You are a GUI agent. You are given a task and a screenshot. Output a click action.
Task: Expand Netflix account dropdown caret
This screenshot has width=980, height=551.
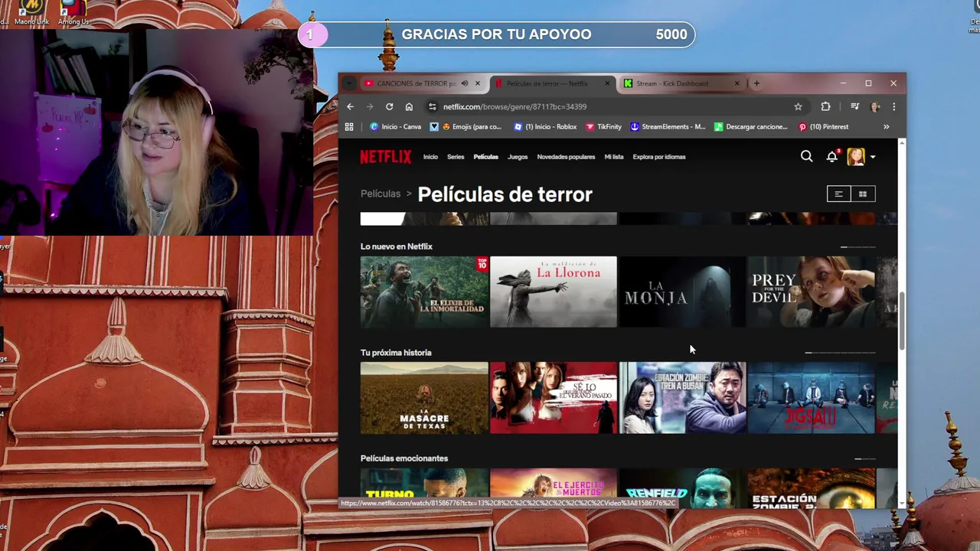(873, 157)
